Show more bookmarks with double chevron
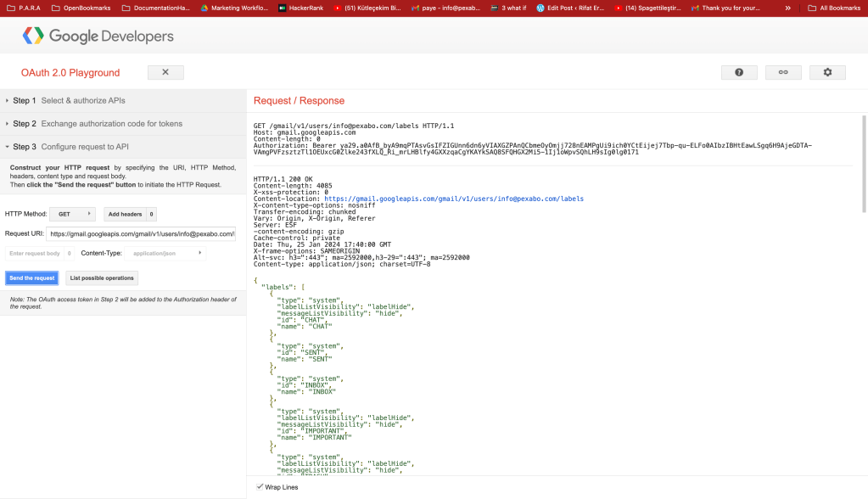The height and width of the screenshot is (499, 868). pos(787,8)
